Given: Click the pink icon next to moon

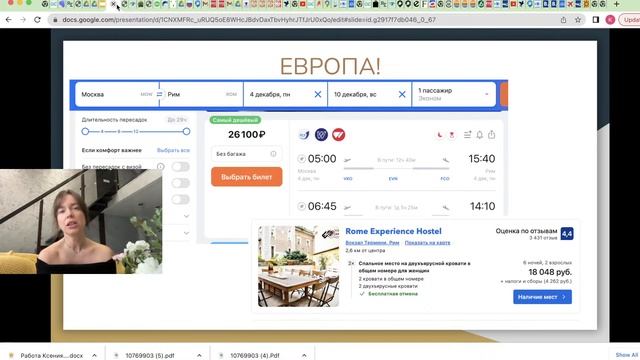Looking at the screenshot, I should 452,135.
